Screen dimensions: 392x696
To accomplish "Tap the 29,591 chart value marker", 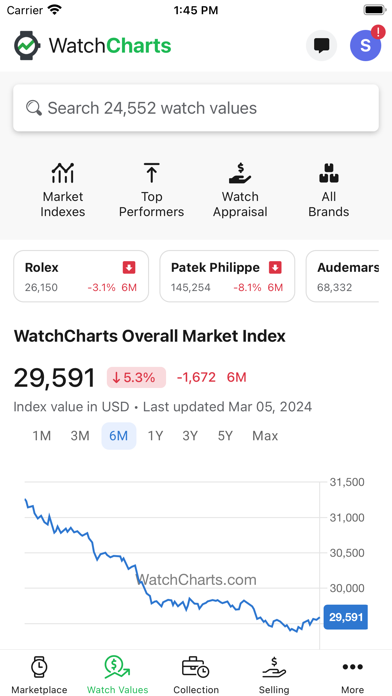I will point(346,617).
